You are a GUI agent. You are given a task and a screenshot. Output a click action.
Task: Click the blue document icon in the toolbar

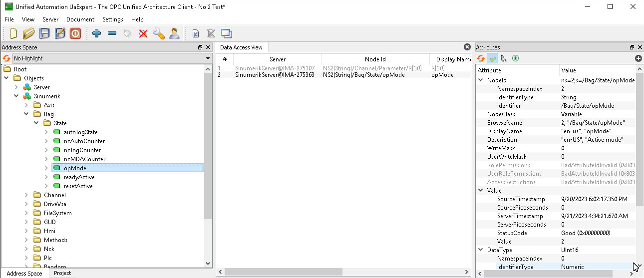pos(196,34)
